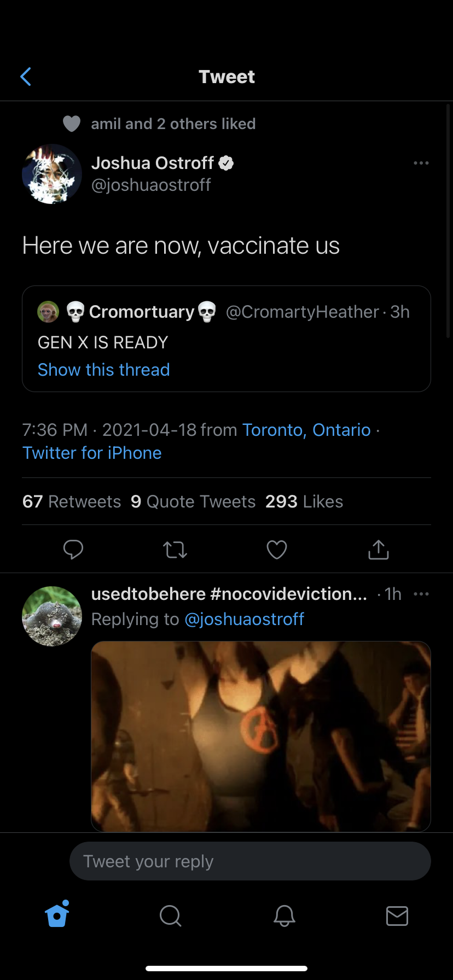Tap Joshua Ostroff profile avatar

(52, 174)
